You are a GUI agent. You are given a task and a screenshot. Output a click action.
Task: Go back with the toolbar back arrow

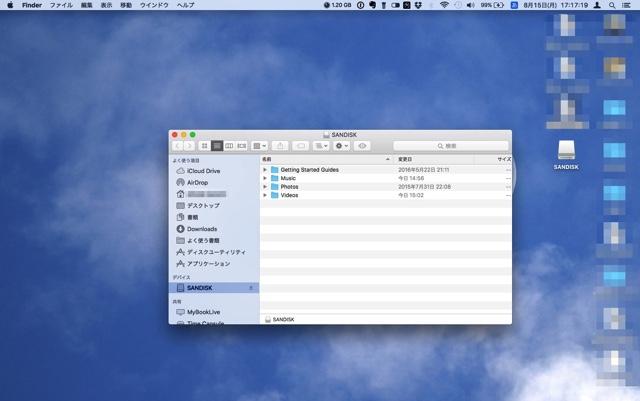coord(177,146)
